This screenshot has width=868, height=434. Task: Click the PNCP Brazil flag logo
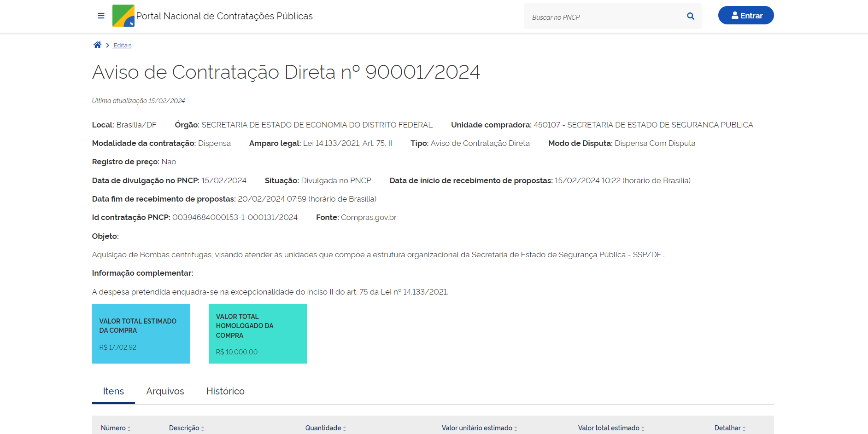[123, 16]
